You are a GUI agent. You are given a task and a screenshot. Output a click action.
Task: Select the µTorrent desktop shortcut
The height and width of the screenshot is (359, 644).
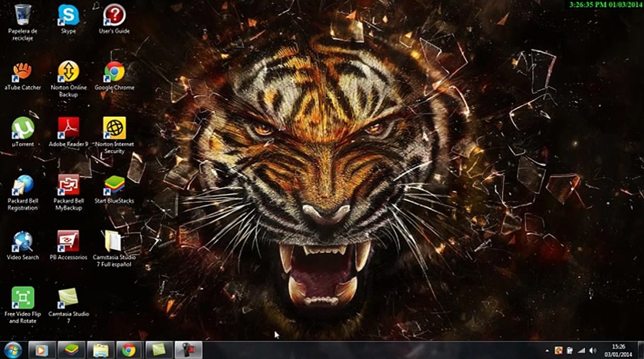(x=23, y=132)
